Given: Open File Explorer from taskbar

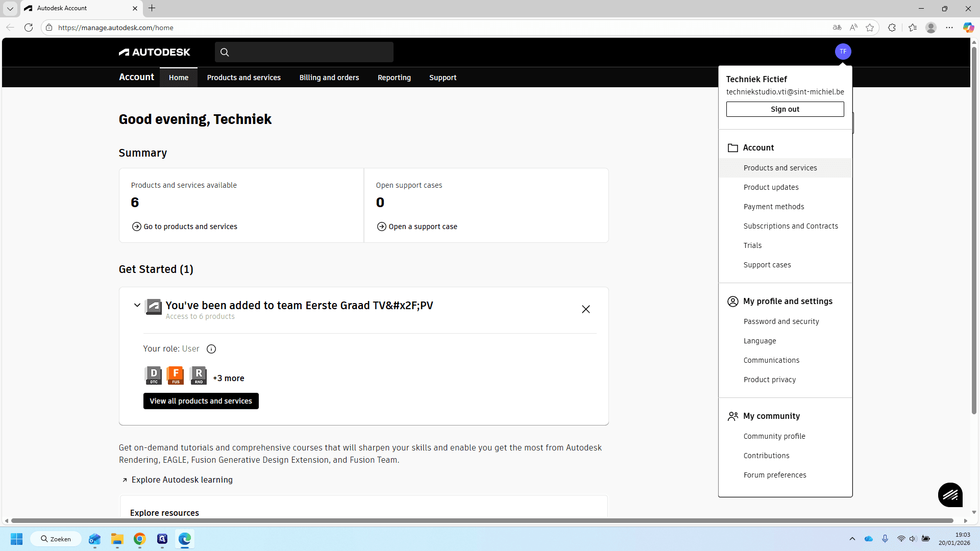Looking at the screenshot, I should click(117, 539).
